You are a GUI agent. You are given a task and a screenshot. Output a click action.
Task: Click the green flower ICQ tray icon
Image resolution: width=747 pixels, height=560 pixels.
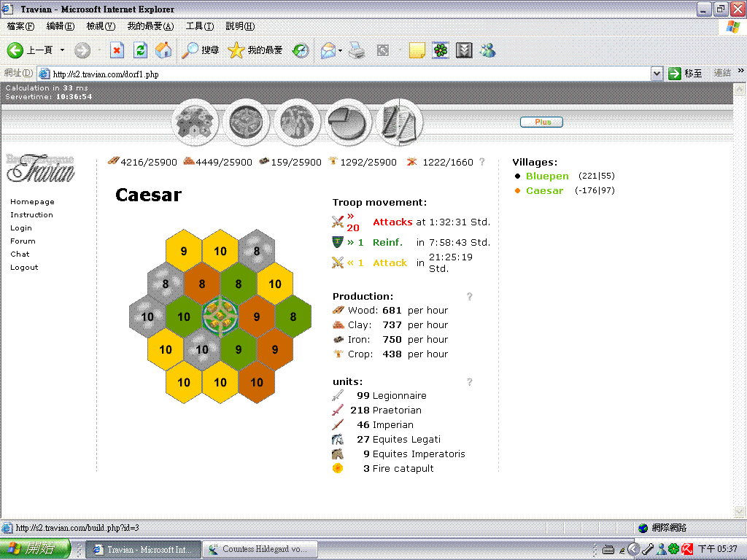673,549
